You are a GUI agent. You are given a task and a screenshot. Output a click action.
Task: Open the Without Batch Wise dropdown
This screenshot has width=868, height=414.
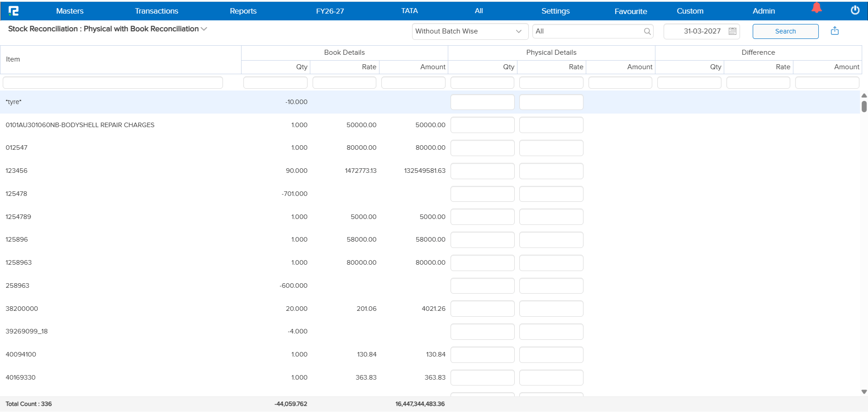[470, 31]
